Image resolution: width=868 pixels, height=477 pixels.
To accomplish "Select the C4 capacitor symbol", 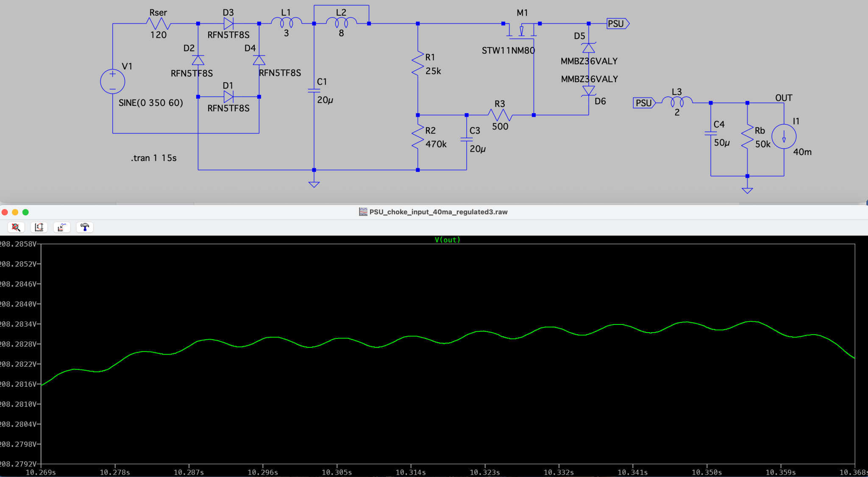I will 711,133.
